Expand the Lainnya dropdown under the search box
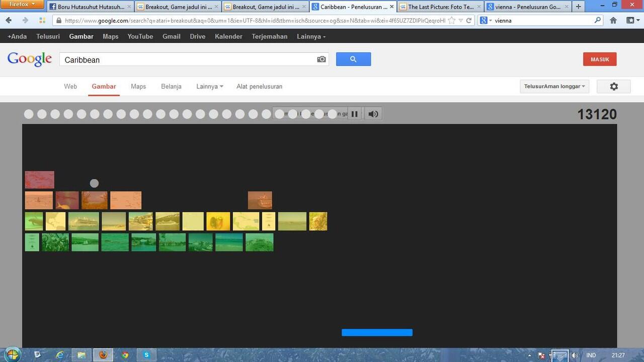Screen dimensions: 644x362 209,86
